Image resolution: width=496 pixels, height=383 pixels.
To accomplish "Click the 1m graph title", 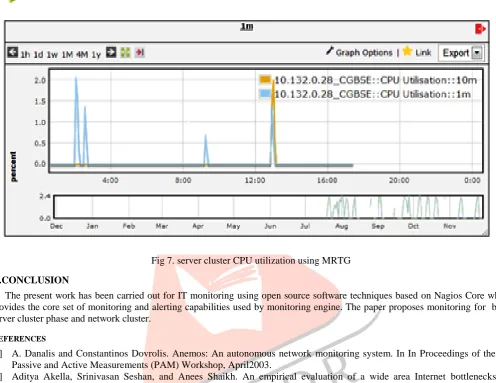I will tap(247, 26).
